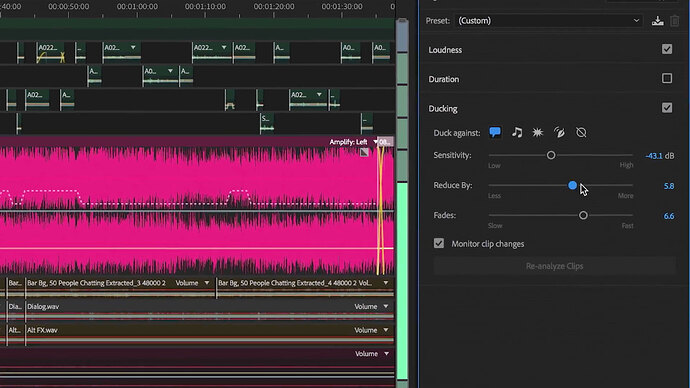Open Volume dropdown on Alt FX.wav clip
The height and width of the screenshot is (388, 690).
tap(386, 330)
